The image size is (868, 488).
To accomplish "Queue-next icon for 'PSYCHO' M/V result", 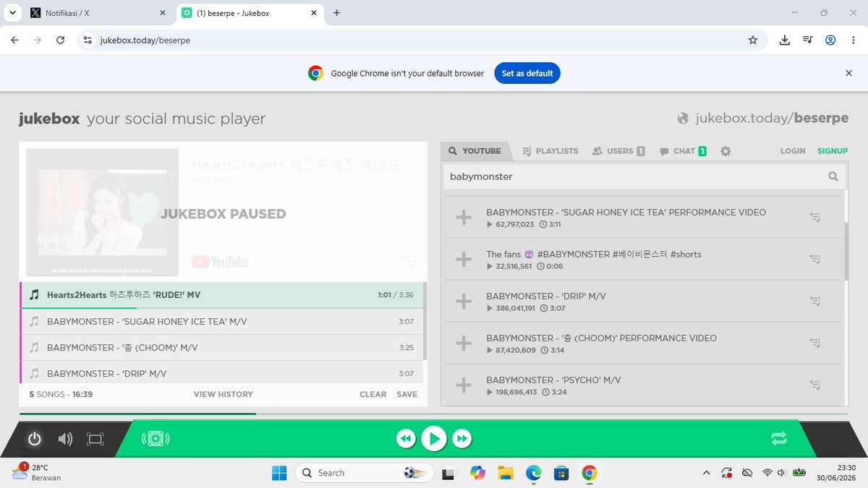I will pyautogui.click(x=814, y=385).
